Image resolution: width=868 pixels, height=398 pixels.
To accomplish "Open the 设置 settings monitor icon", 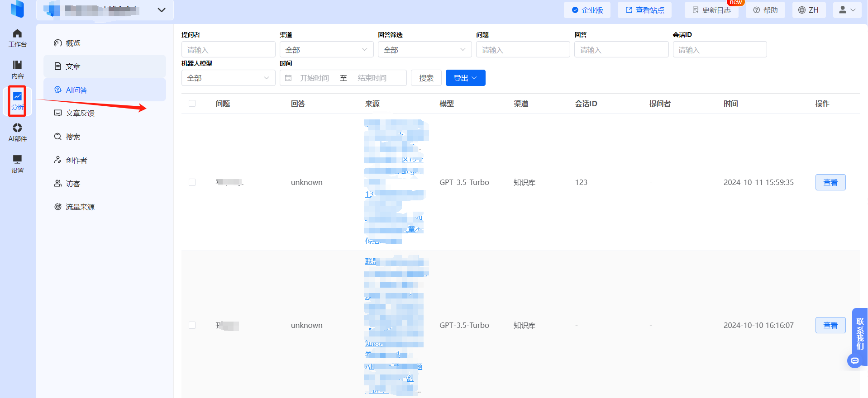I will click(x=17, y=159).
